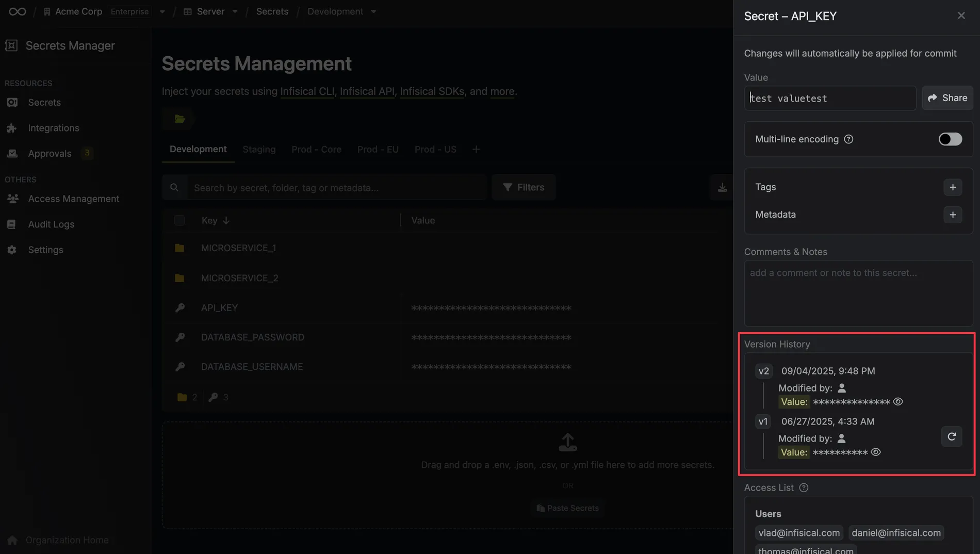Screen dimensions: 980x554
Task: Reveal the v2 version value
Action: tap(898, 402)
